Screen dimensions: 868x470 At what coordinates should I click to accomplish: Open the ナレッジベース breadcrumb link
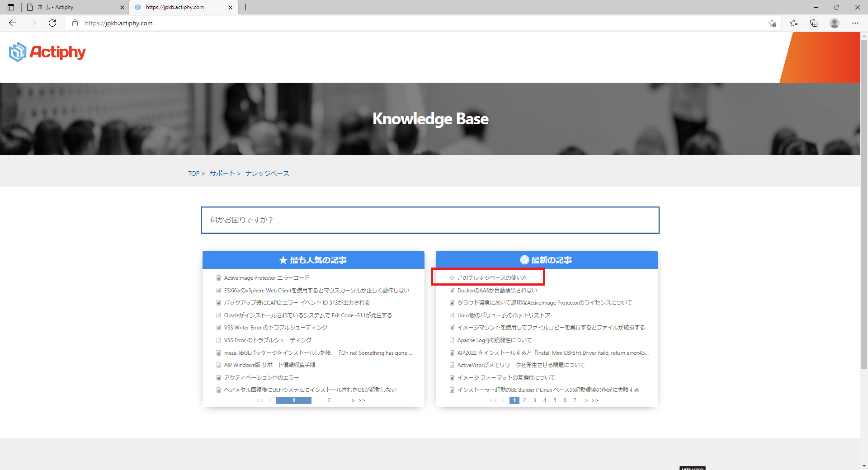(267, 174)
